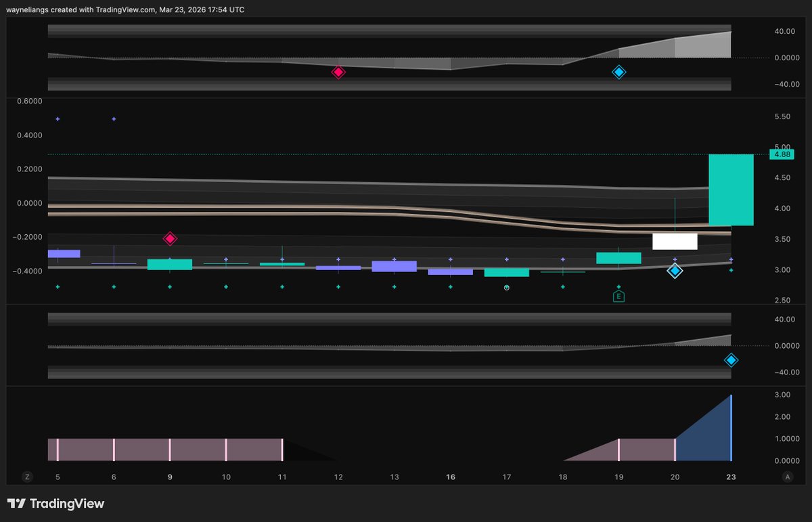Screen dimensions: 812x522
Task: Click the 5.50 price scale label
Action: [782, 117]
